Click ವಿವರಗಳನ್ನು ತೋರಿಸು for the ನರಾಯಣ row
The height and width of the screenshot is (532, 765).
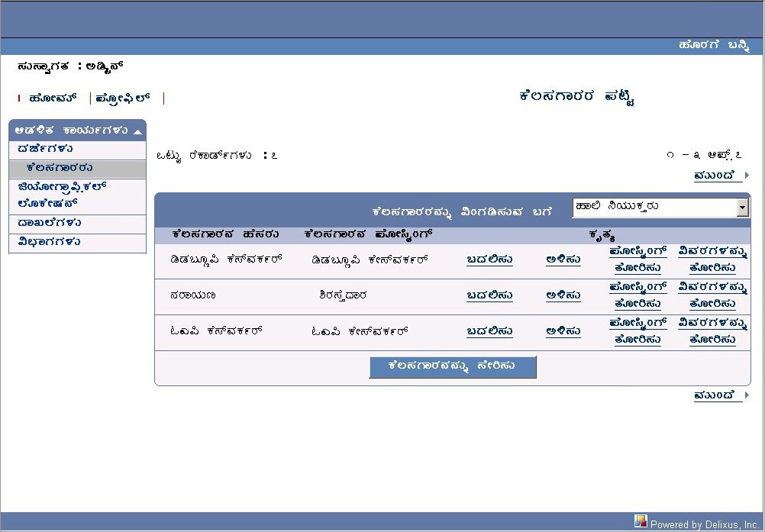point(712,295)
